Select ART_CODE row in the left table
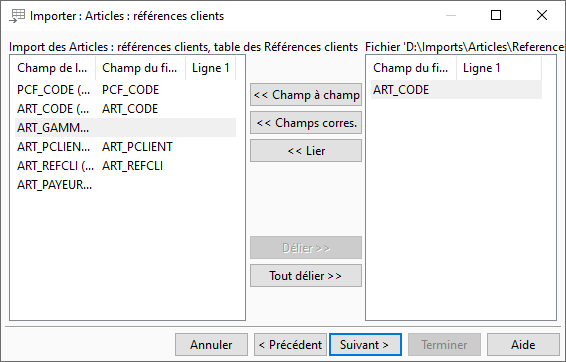Viewport: 566px width, 362px height. (125, 109)
